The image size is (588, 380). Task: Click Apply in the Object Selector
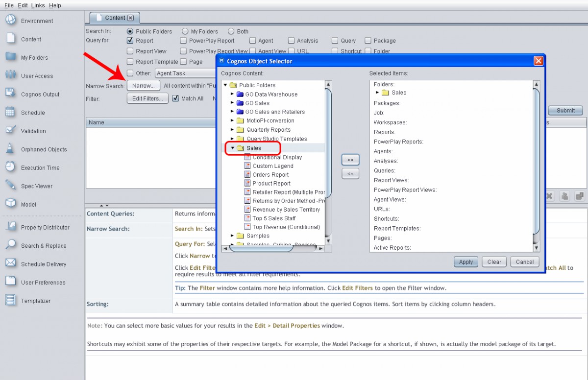[466, 262]
